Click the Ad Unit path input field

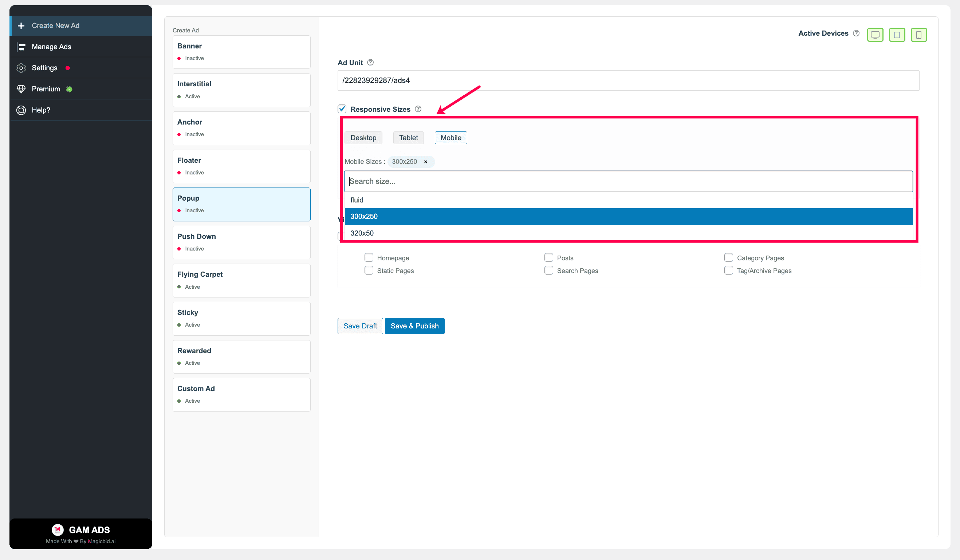629,80
